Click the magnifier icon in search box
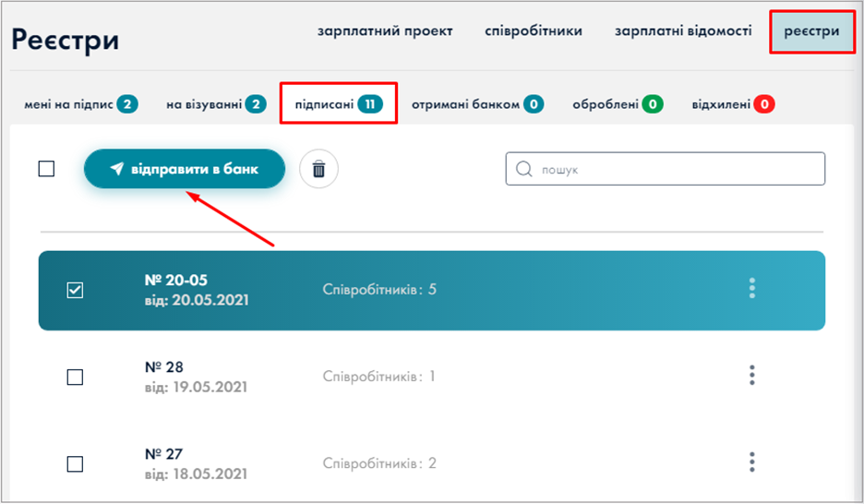864x504 pixels. click(524, 170)
